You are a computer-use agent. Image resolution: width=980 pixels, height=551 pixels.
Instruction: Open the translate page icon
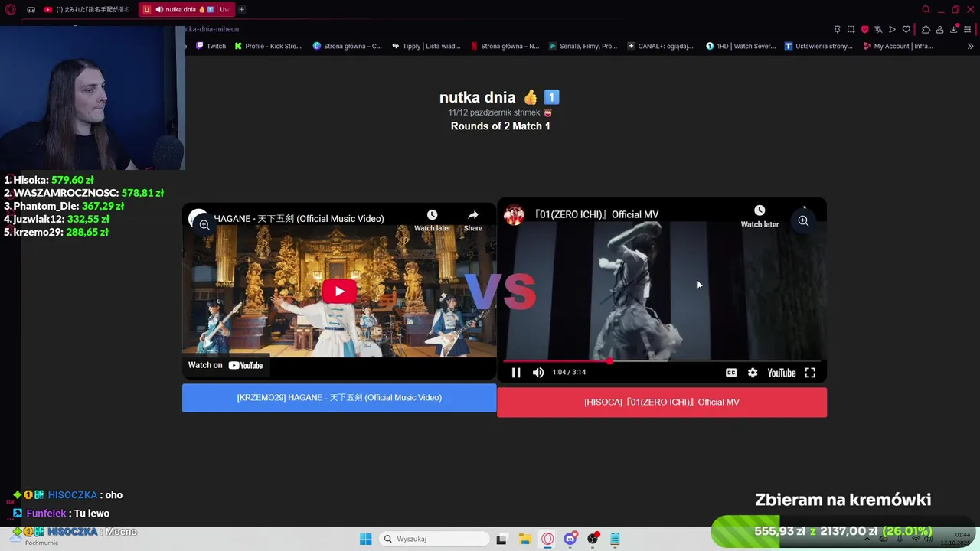tap(878, 29)
